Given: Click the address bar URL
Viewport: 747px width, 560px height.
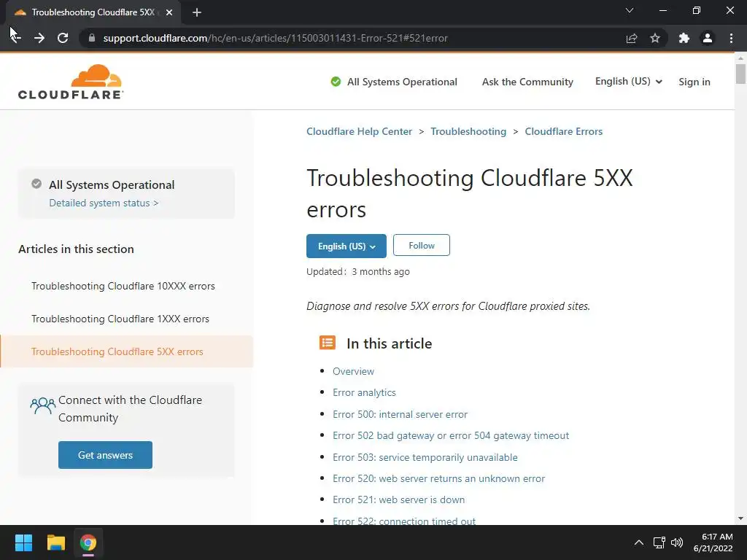Looking at the screenshot, I should point(275,38).
